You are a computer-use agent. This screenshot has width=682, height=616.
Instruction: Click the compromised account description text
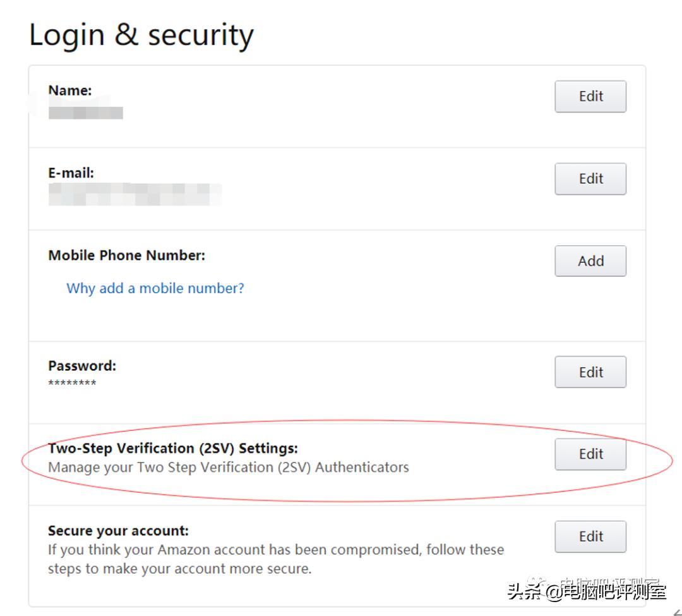275,559
